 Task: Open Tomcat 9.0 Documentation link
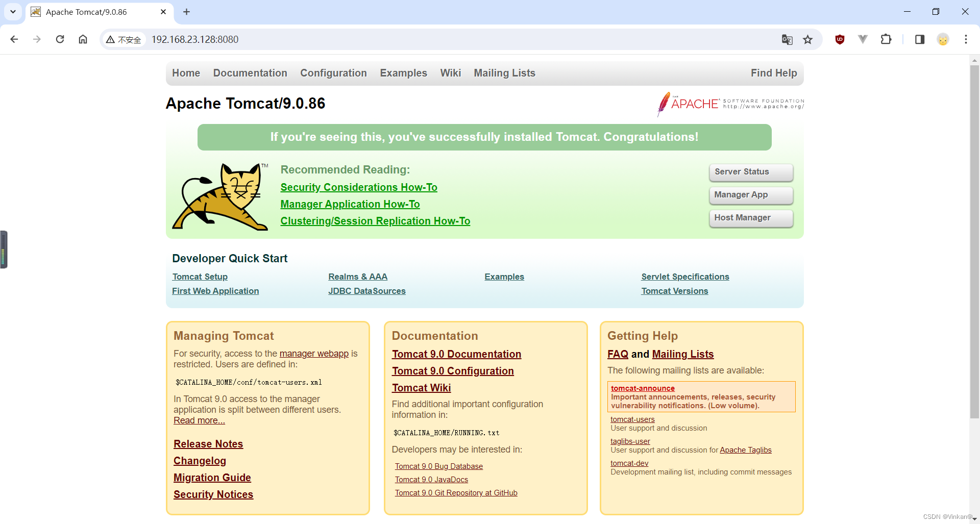coord(456,354)
